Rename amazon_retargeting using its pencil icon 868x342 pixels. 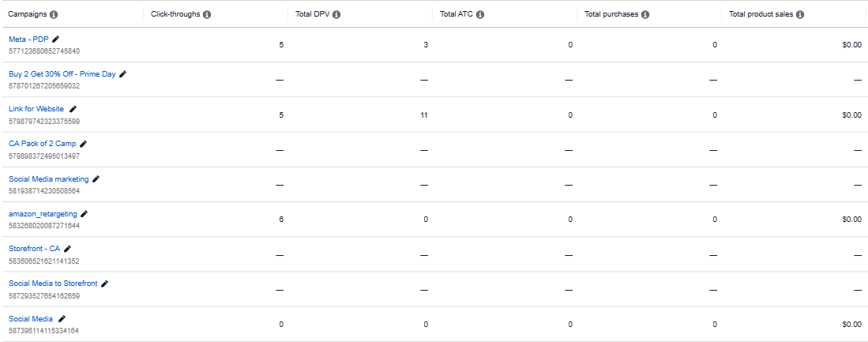(x=85, y=213)
